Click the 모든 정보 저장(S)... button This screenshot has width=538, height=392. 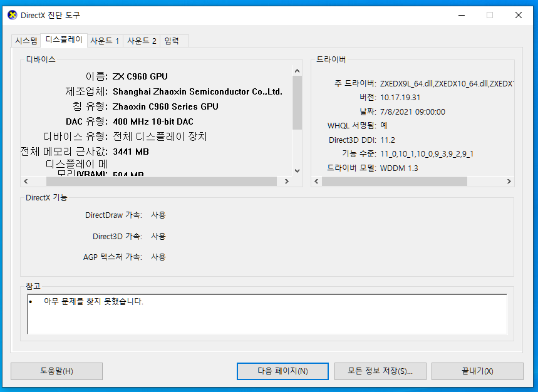pyautogui.click(x=380, y=371)
